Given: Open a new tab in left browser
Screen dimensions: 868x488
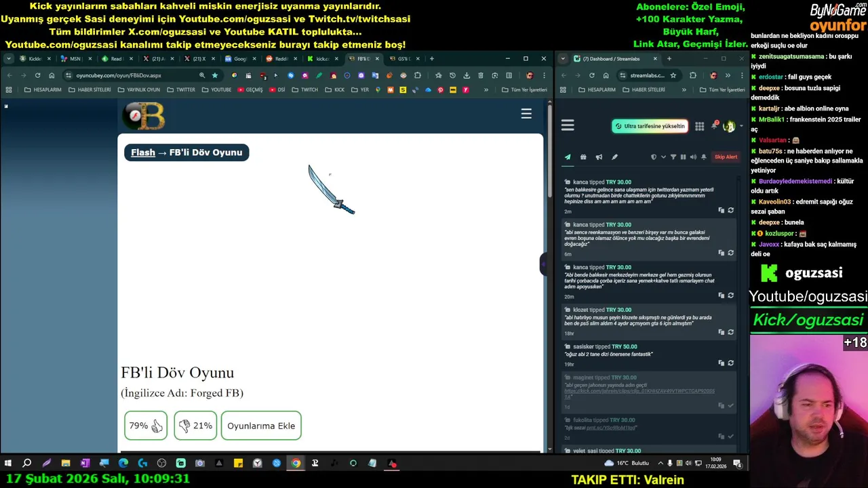Looking at the screenshot, I should [433, 59].
